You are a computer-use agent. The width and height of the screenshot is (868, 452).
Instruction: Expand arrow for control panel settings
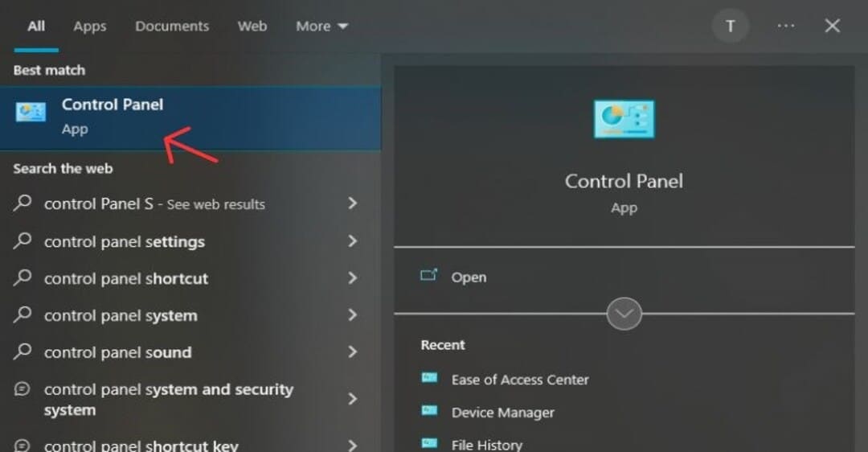(352, 241)
